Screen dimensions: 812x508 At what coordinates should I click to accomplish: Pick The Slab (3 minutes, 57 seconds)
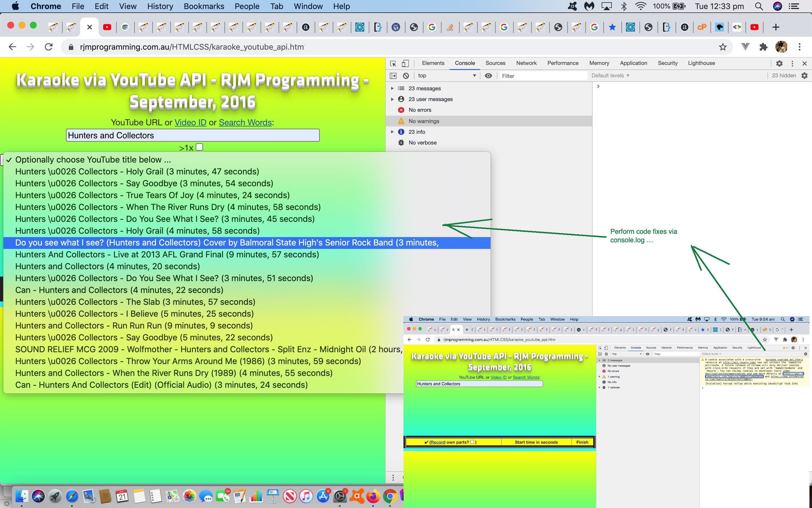(x=247, y=302)
